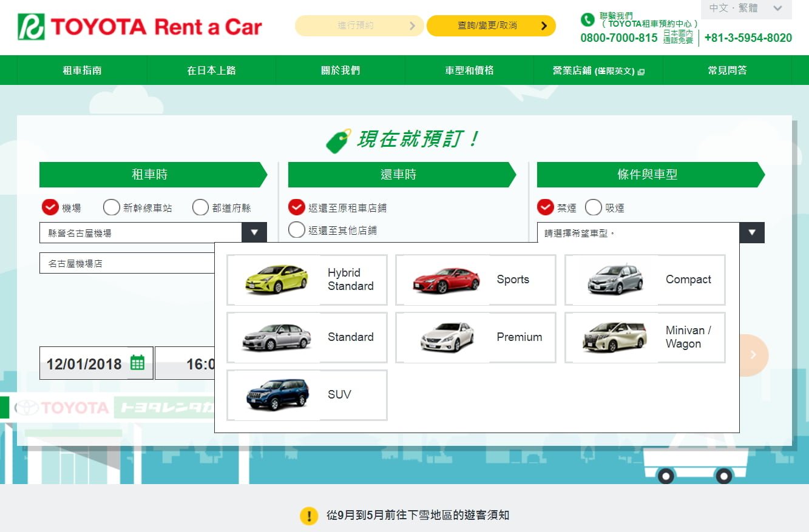This screenshot has width=809, height=532.
Task: Call the 0800-7000-815 phone number
Action: (x=619, y=38)
